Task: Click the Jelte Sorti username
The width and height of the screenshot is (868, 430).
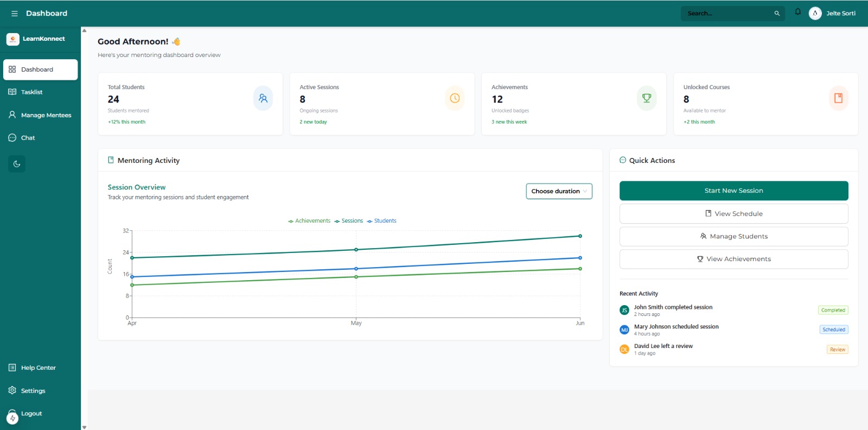Action: pos(841,14)
